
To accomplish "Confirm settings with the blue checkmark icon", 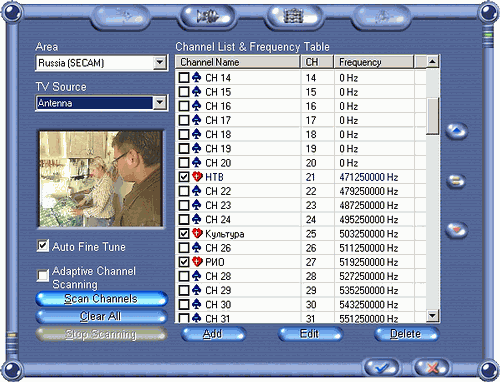I will point(382,368).
